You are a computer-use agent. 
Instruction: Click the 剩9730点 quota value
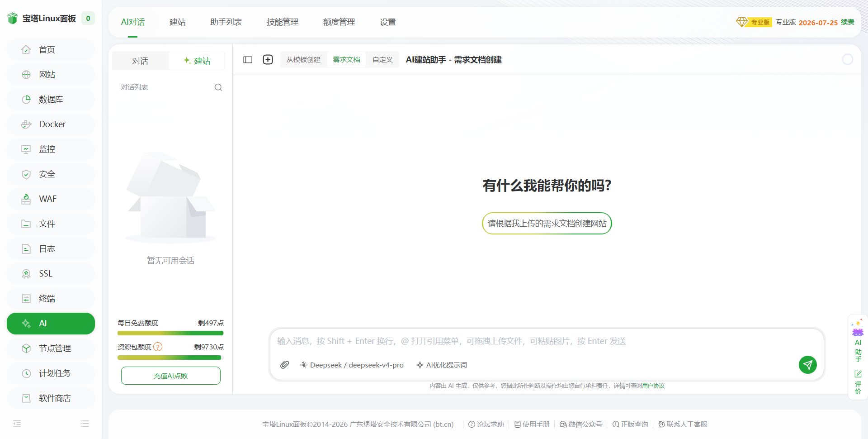tap(209, 347)
